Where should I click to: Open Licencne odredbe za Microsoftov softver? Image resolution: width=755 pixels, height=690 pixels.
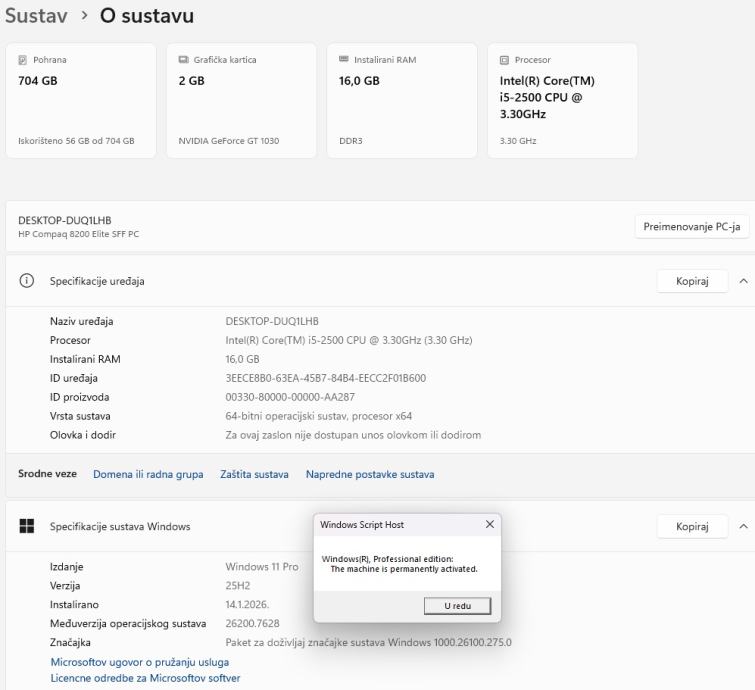click(145, 678)
